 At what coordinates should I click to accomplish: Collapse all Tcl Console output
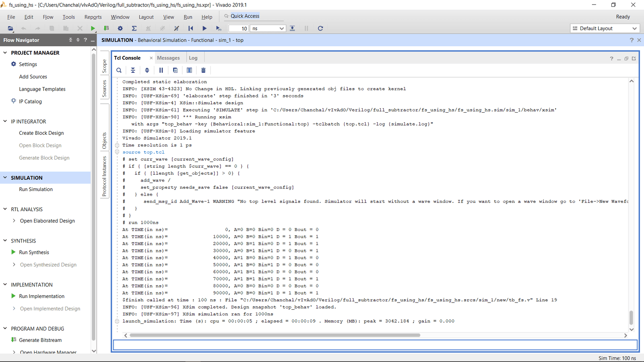tap(133, 70)
